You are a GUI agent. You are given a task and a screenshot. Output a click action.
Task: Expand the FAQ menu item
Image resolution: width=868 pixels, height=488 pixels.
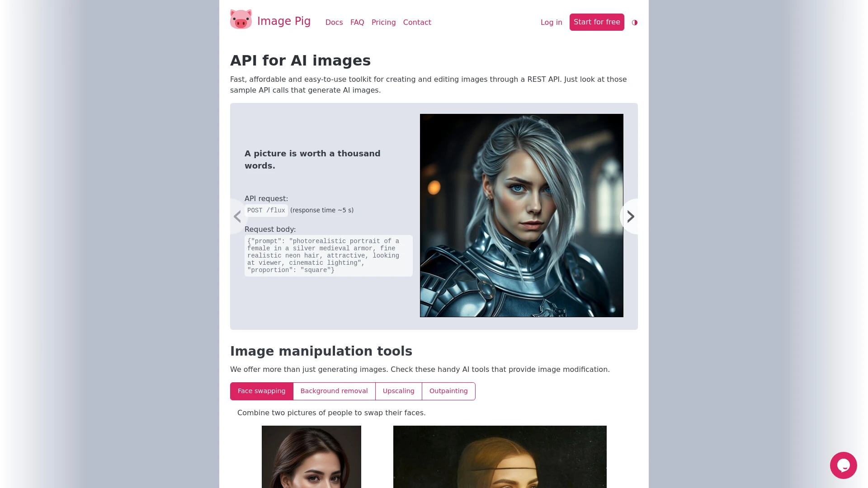[357, 22]
